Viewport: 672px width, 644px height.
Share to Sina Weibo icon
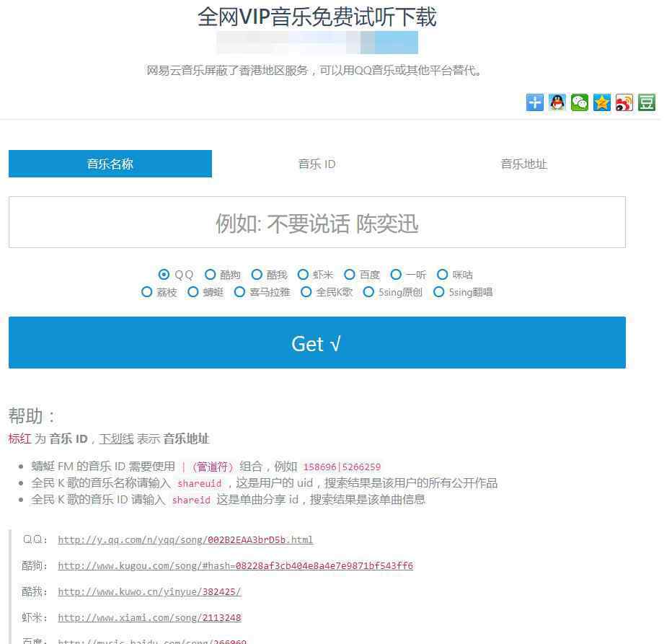[624, 102]
